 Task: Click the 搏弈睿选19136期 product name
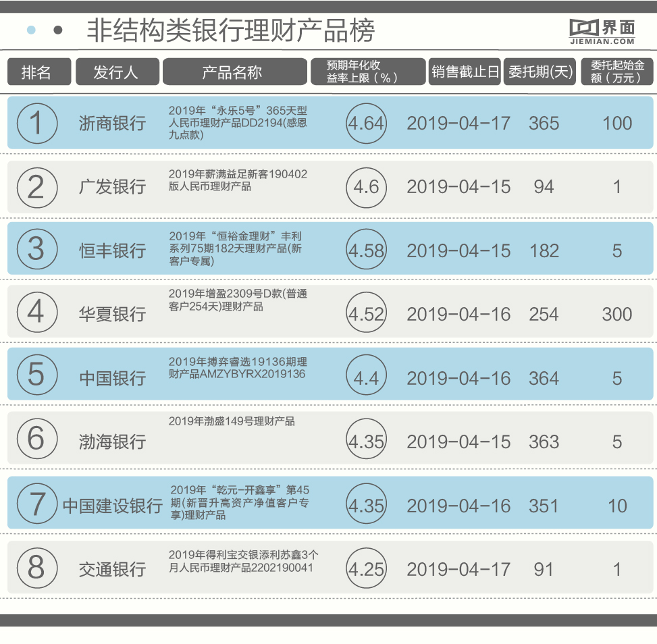[238, 368]
